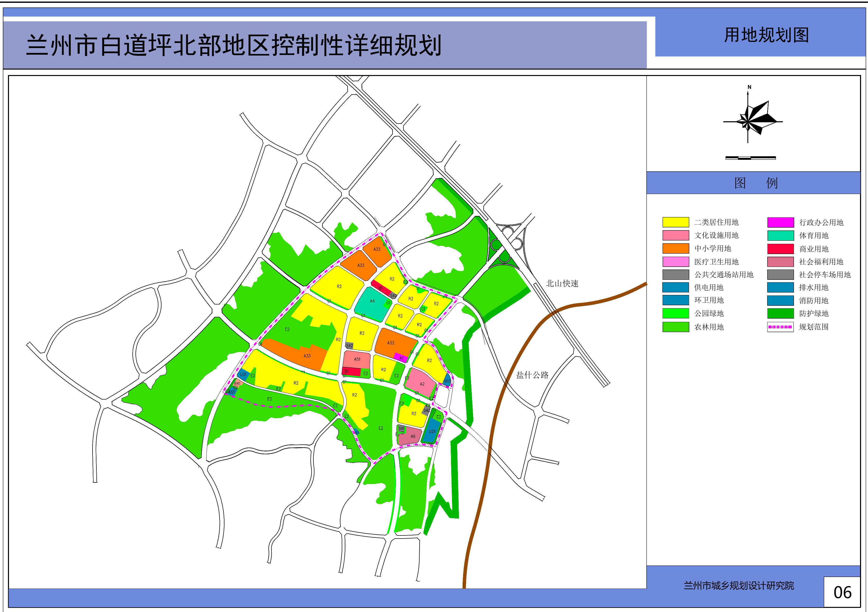The width and height of the screenshot is (868, 612).
Task: Click the 兰州市城乡规划设计研究院 footer text
Action: [739, 586]
